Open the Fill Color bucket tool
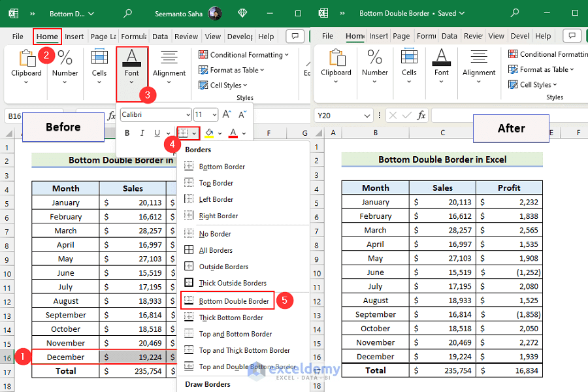 click(210, 133)
